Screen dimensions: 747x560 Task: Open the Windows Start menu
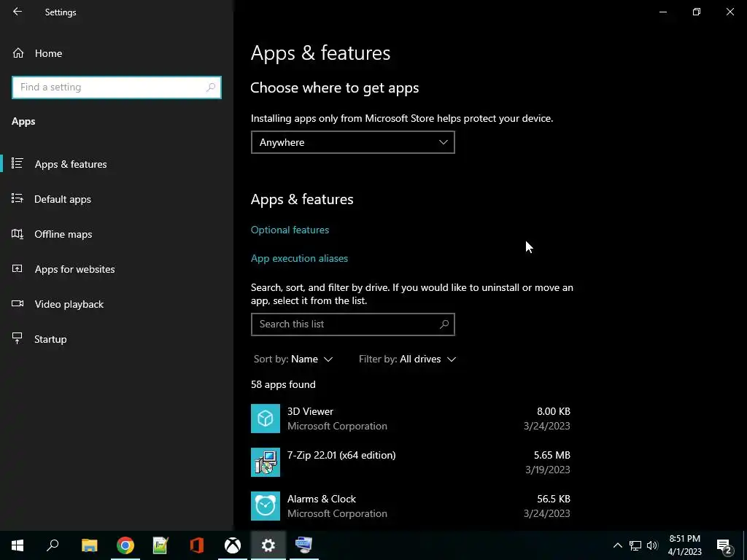click(18, 545)
